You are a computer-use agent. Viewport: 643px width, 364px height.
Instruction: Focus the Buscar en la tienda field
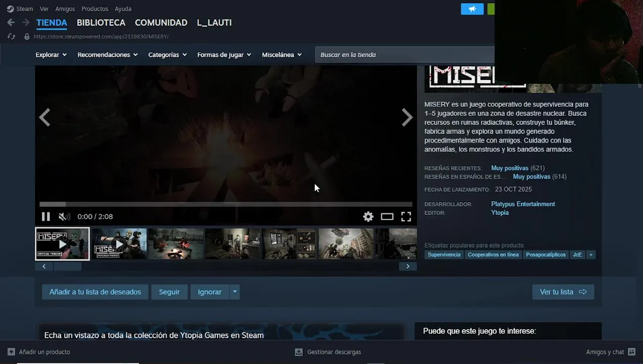pyautogui.click(x=405, y=55)
